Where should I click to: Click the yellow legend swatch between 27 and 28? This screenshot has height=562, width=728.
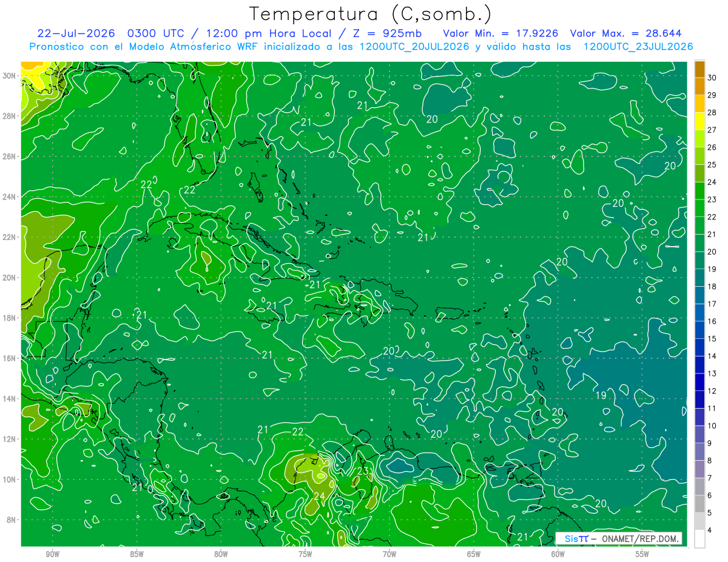pos(699,121)
